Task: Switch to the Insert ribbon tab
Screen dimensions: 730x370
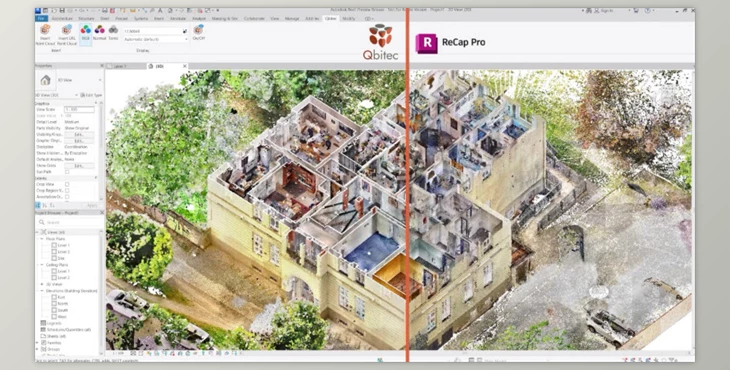Action: [x=159, y=18]
